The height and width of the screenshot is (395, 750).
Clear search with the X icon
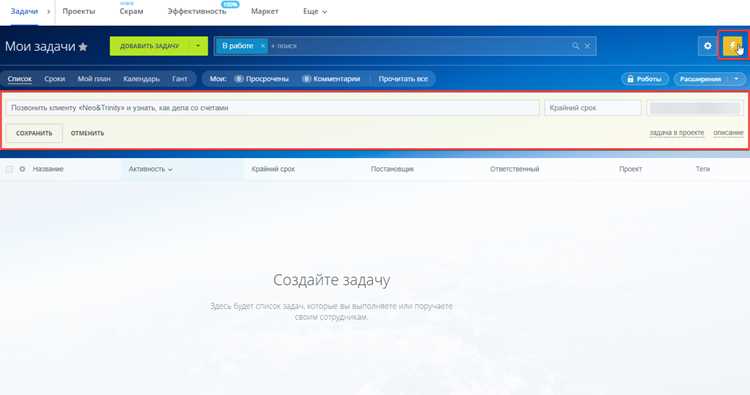588,46
